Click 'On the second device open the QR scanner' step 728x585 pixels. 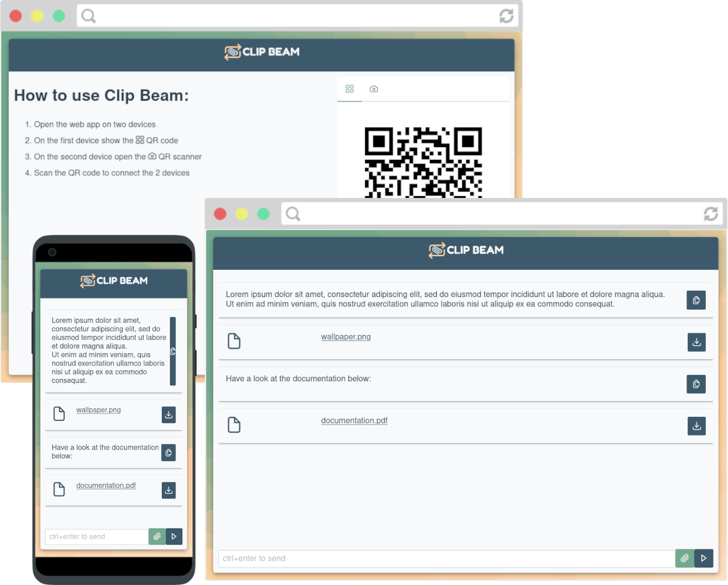pos(117,157)
